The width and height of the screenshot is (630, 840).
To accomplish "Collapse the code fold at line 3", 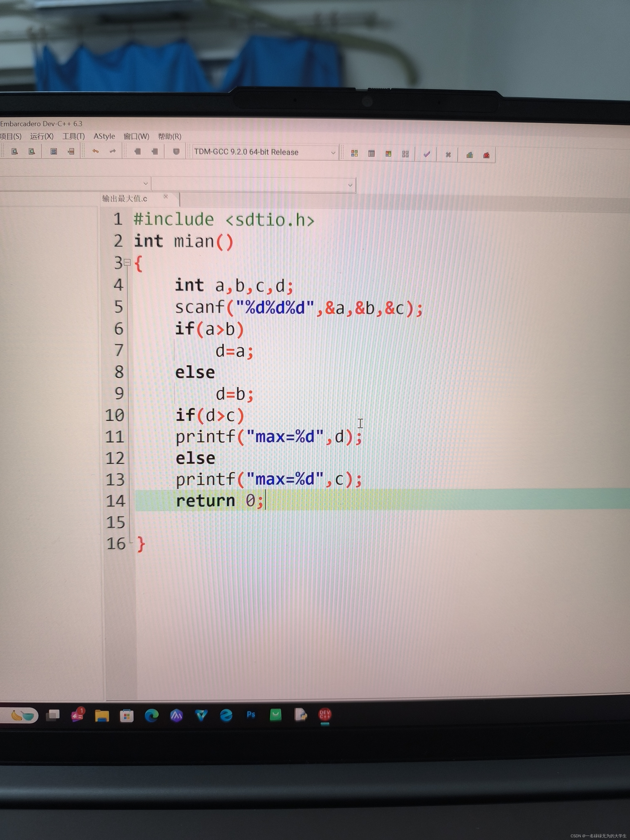I will pos(128,262).
